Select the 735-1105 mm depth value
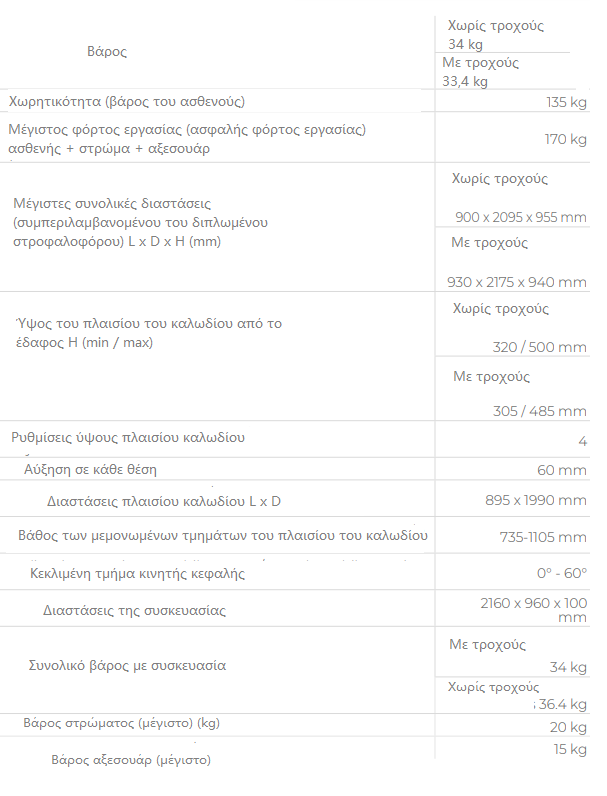607x796 pixels. [x=543, y=537]
